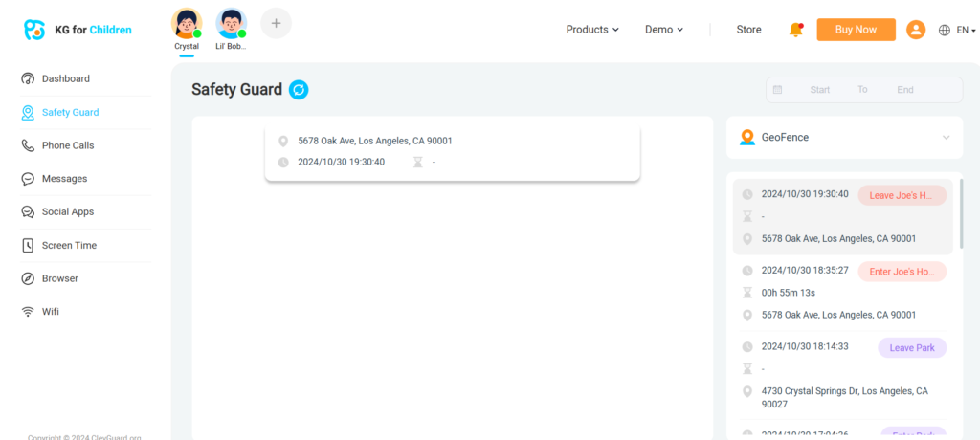Click the globe language icon
980x440 pixels.
coord(945,30)
